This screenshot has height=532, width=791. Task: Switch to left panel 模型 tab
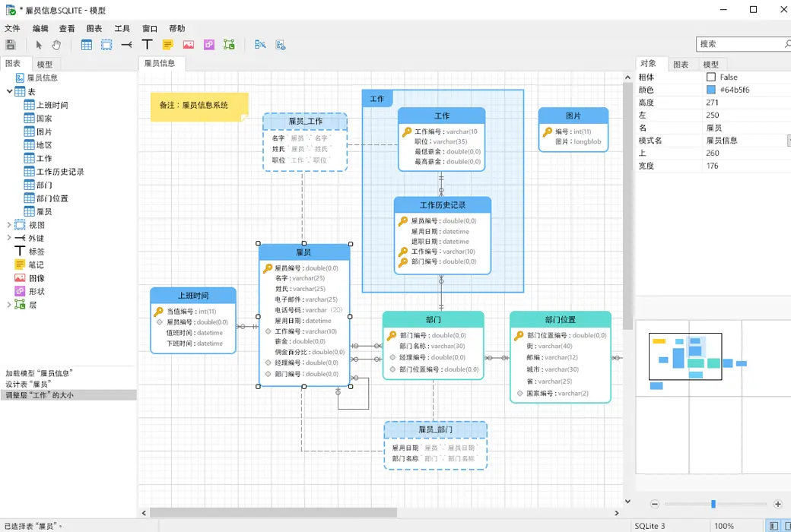pyautogui.click(x=45, y=64)
